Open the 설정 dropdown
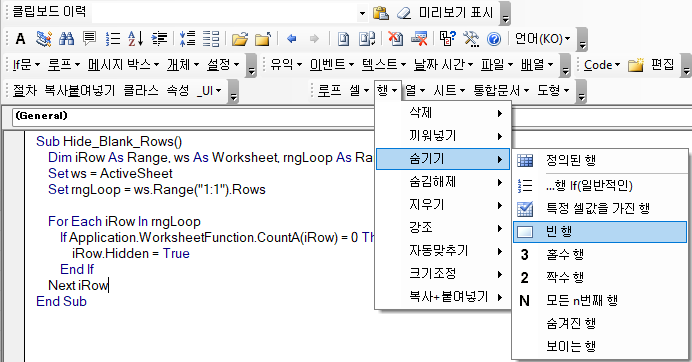The height and width of the screenshot is (362, 692). pos(223,65)
